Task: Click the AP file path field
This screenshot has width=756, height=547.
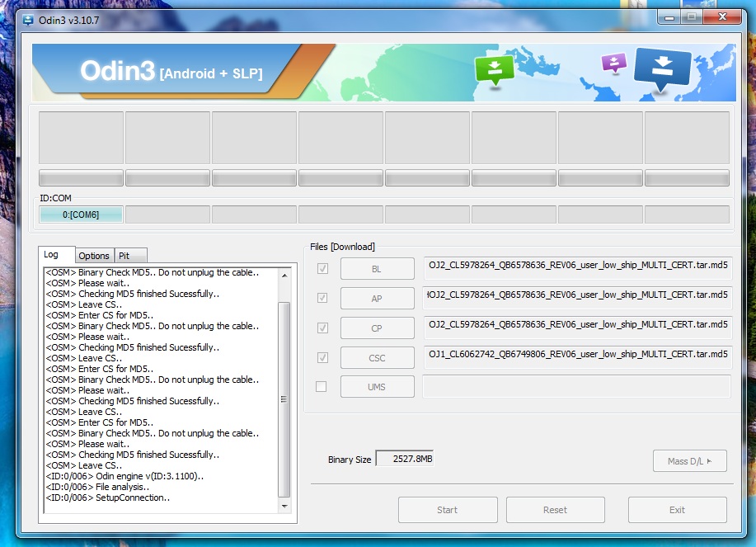Action: [x=578, y=298]
